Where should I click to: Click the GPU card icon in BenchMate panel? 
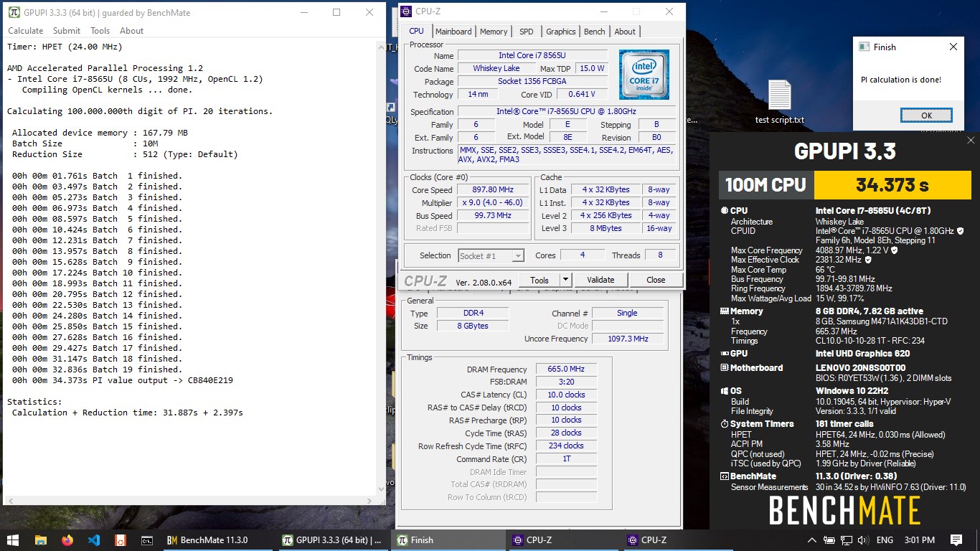[x=724, y=354]
